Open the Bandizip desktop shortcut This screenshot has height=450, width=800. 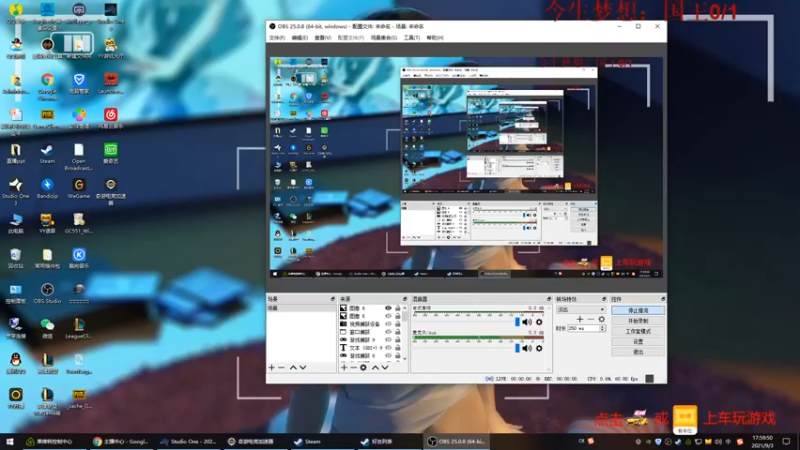click(47, 188)
